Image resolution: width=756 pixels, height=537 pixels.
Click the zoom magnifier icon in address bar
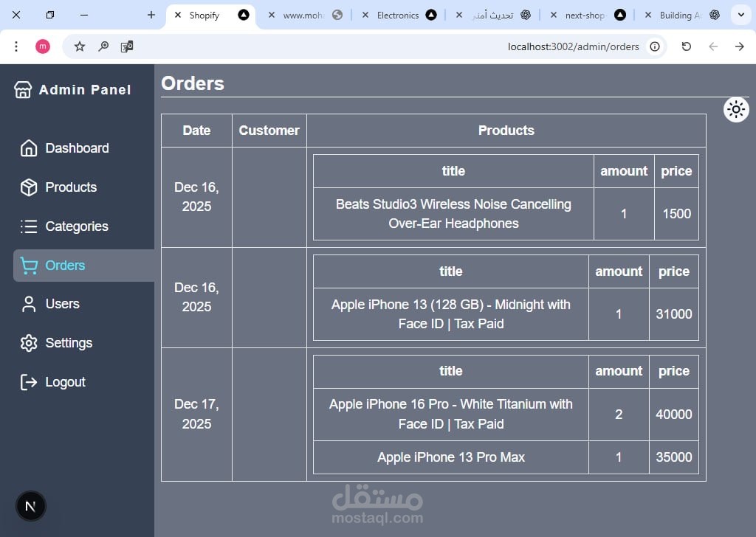[x=103, y=46]
